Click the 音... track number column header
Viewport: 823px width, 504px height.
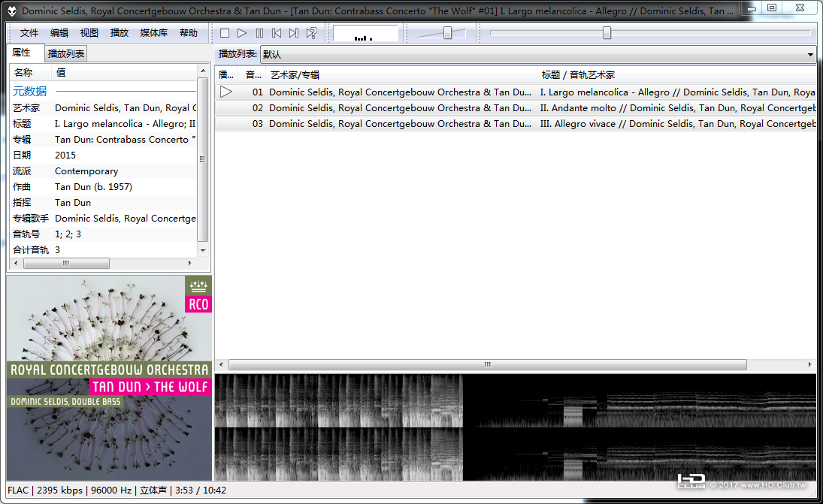coord(253,75)
